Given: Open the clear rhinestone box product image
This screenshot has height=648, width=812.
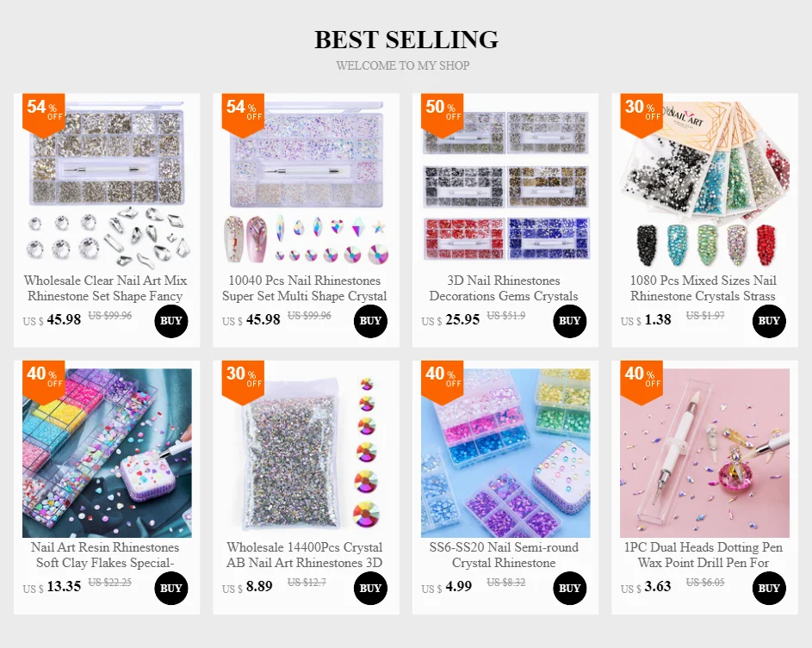Looking at the screenshot, I should tap(107, 186).
